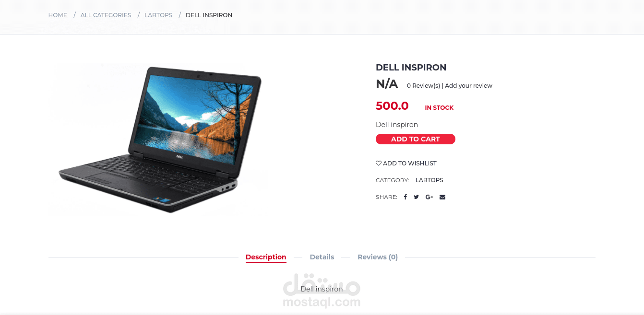Screen dimensions: 644x315
Task: Click the Dell Inspiron product title
Action: (x=411, y=68)
